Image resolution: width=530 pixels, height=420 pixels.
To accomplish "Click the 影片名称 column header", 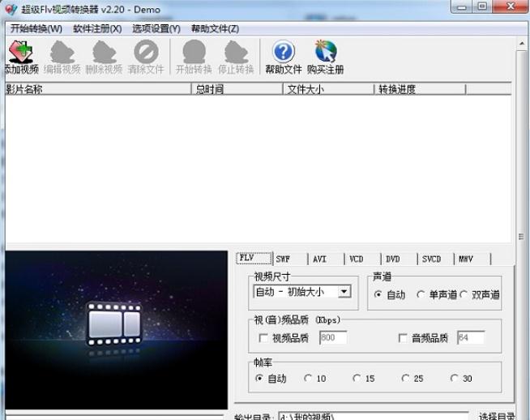I will point(98,89).
